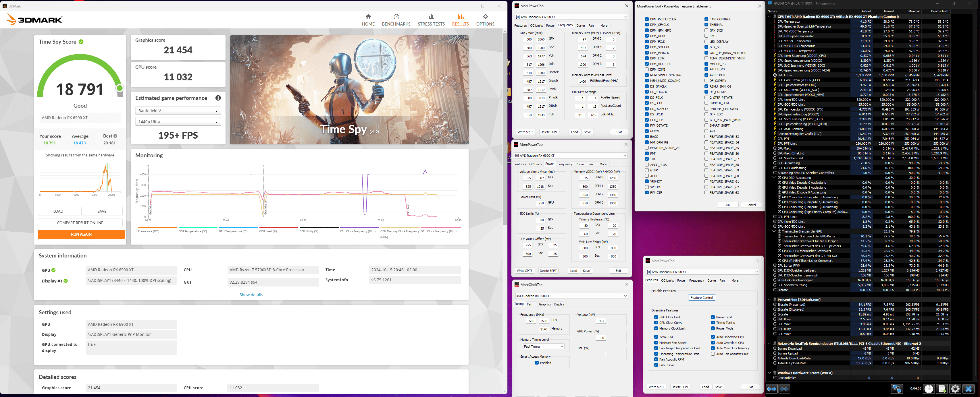Enable TEMP_DEPENDENT_VMIN checkbox

point(706,58)
